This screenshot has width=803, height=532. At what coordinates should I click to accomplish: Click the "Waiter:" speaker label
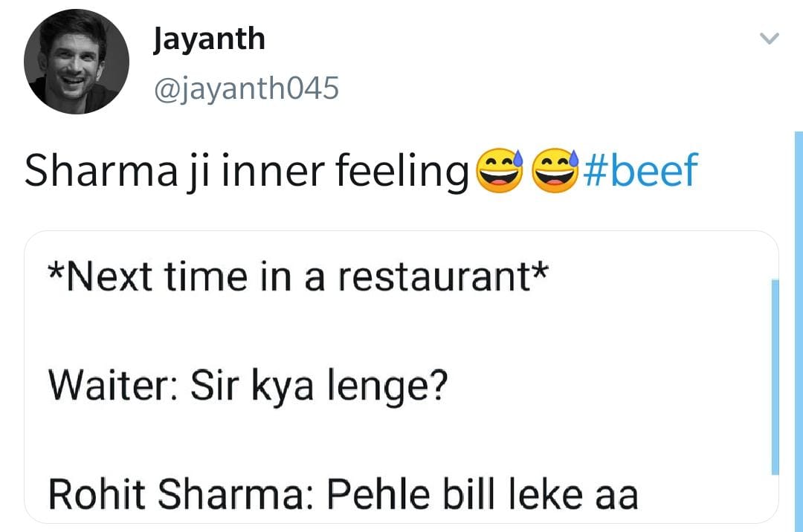coord(113,385)
